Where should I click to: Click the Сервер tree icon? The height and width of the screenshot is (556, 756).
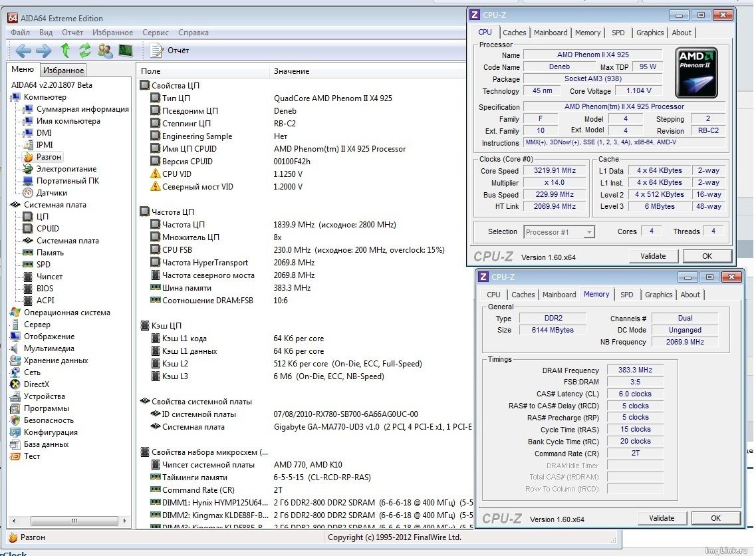(x=15, y=325)
